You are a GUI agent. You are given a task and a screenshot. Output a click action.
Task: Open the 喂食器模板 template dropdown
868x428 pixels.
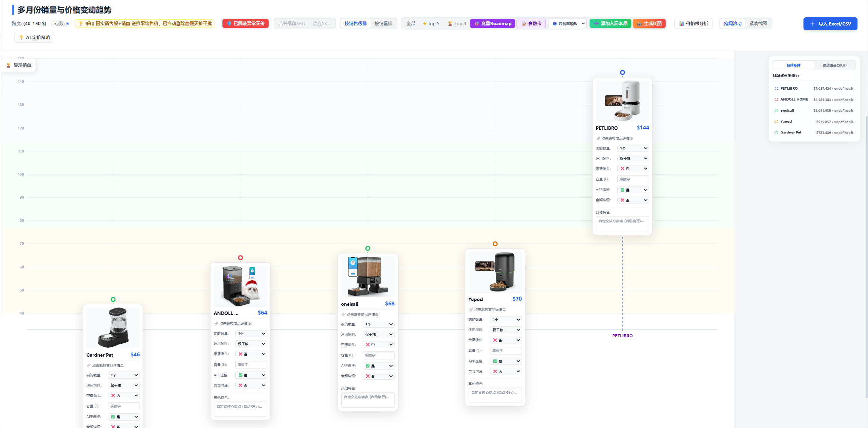[567, 23]
